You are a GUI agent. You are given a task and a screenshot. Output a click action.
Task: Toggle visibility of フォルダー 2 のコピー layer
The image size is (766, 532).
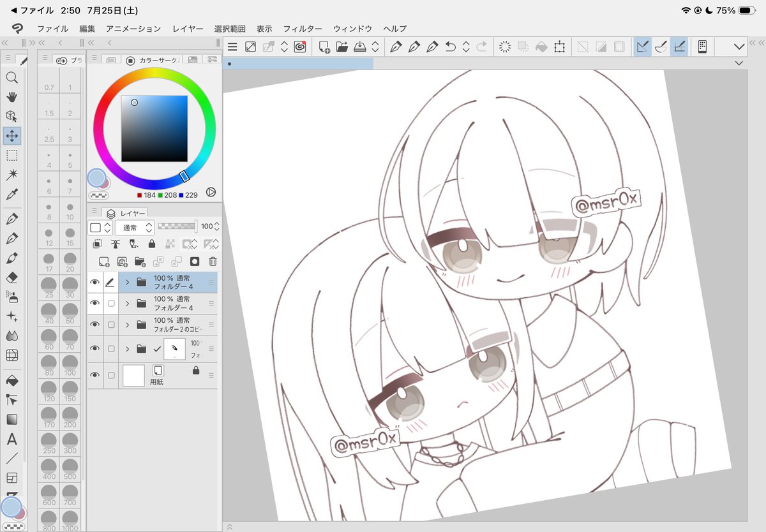click(x=95, y=325)
